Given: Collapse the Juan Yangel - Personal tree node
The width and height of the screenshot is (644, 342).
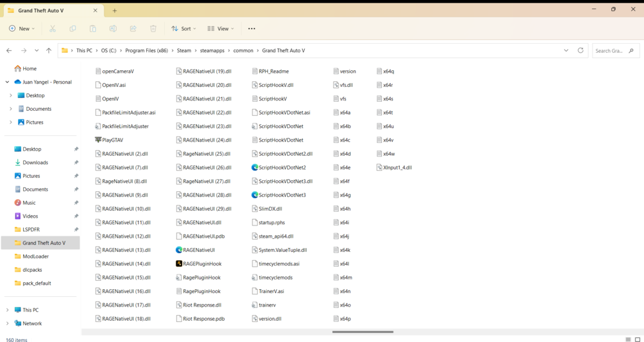Looking at the screenshot, I should tap(7, 82).
